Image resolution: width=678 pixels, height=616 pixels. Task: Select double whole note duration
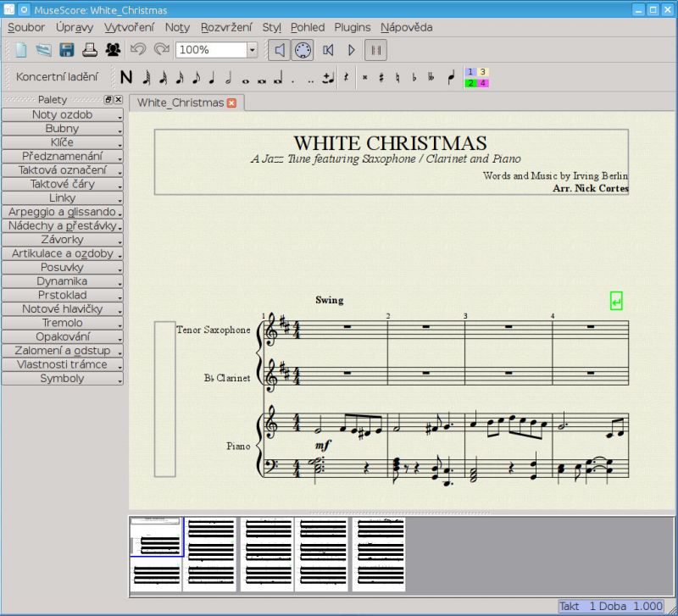tap(262, 80)
